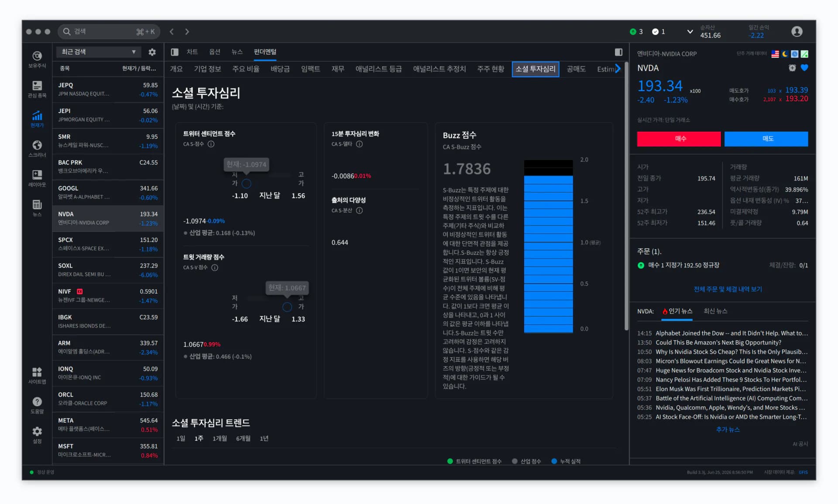Image resolution: width=838 pixels, height=504 pixels.
Task: Click the blue 매도 sell button
Action: (766, 139)
